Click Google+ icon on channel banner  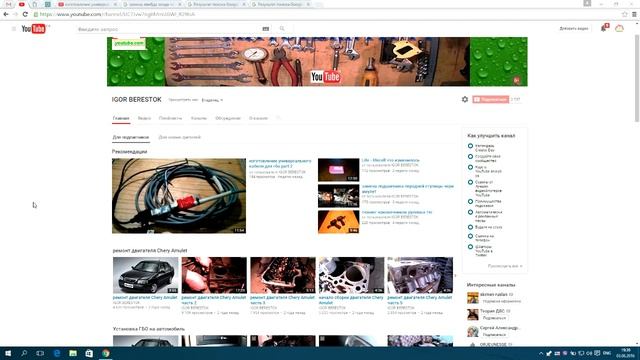517,80
